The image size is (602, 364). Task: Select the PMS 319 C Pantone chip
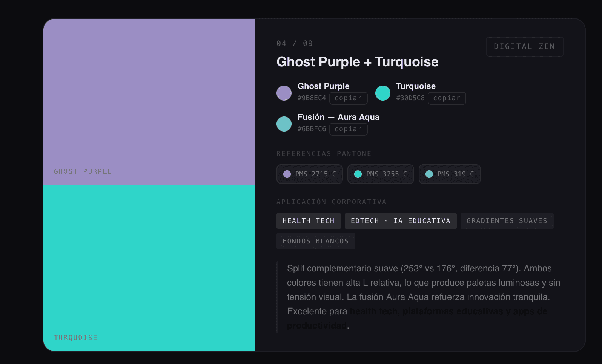[x=450, y=174]
